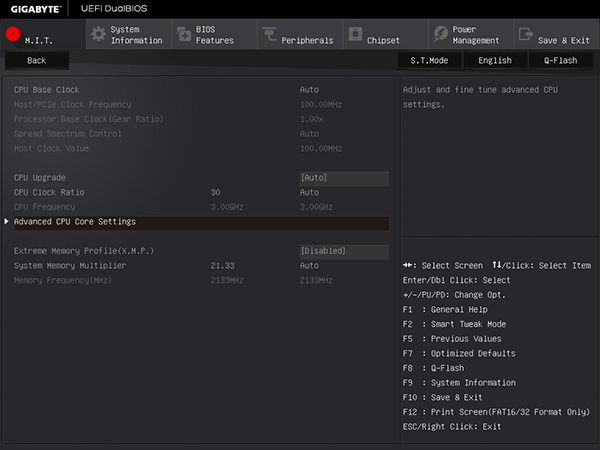This screenshot has width=600, height=450.
Task: Click the F5 Previous Values hint
Action: 452,339
